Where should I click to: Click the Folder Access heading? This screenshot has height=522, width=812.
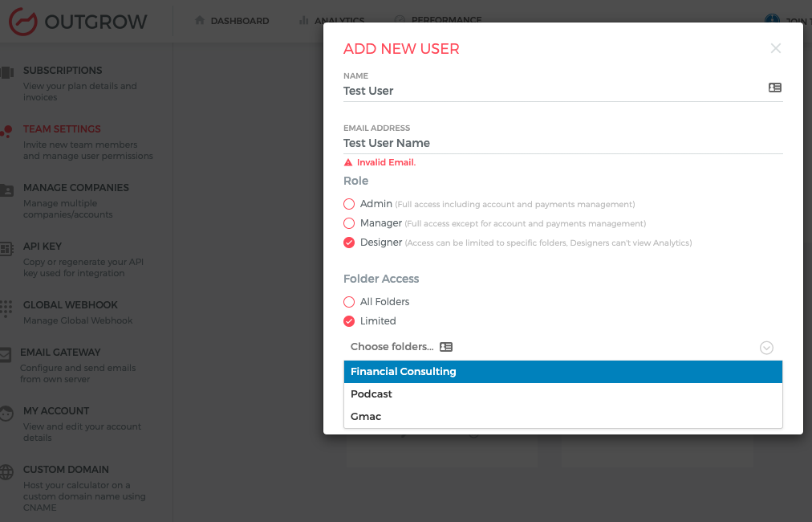coord(381,279)
